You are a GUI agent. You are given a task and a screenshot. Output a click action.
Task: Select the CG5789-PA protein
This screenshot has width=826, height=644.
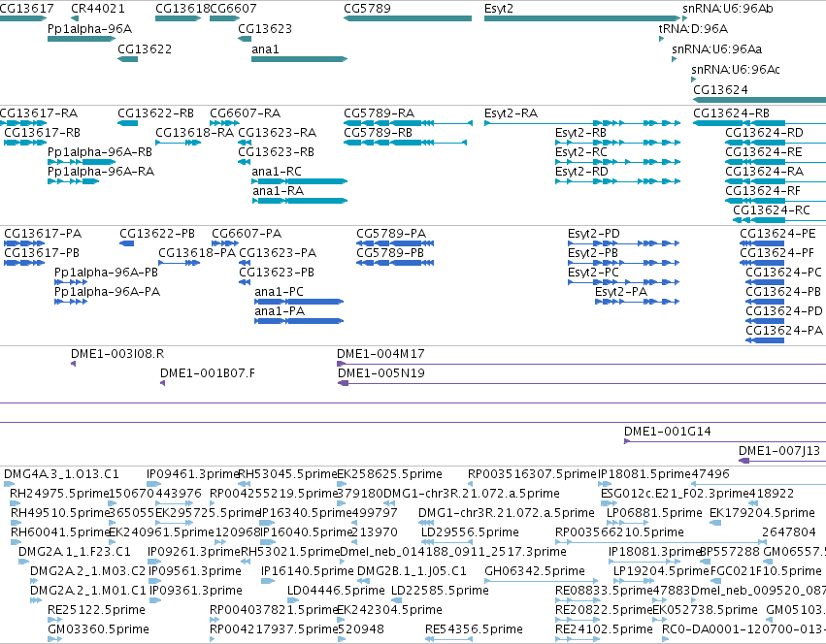pos(395,243)
